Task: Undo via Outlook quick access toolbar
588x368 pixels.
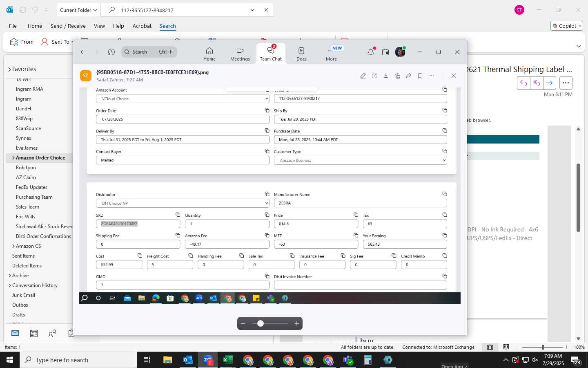Action: [x=35, y=10]
